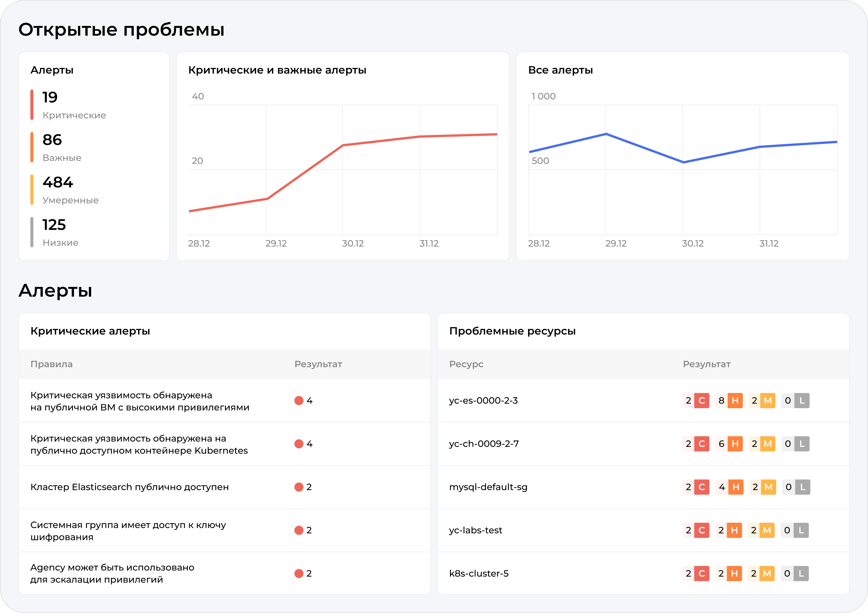Screen dimensions: 868x613
Task: Click the red C badge for yc-labs-test
Action: (702, 530)
